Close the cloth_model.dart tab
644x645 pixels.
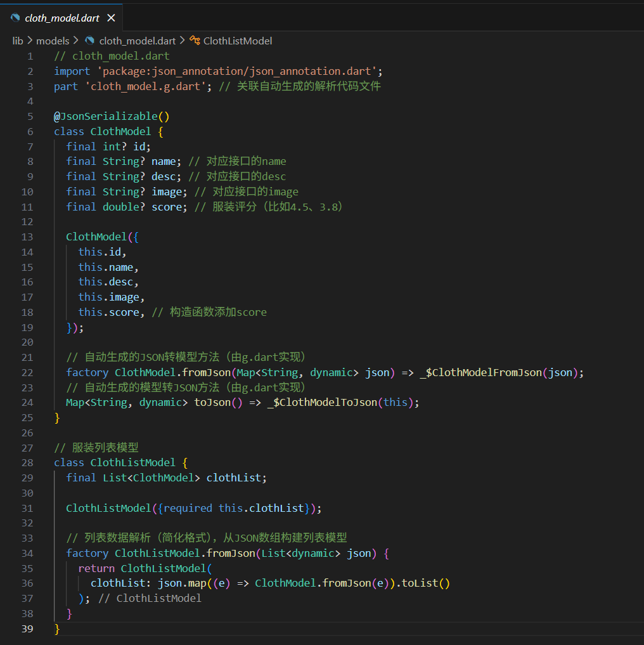111,18
